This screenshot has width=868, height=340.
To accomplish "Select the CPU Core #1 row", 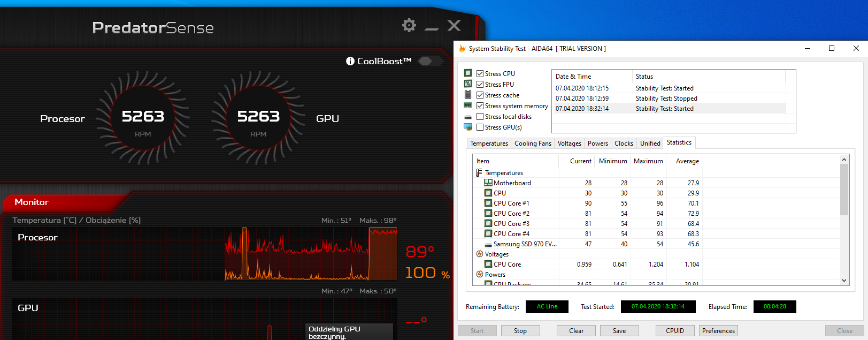I will pos(587,203).
